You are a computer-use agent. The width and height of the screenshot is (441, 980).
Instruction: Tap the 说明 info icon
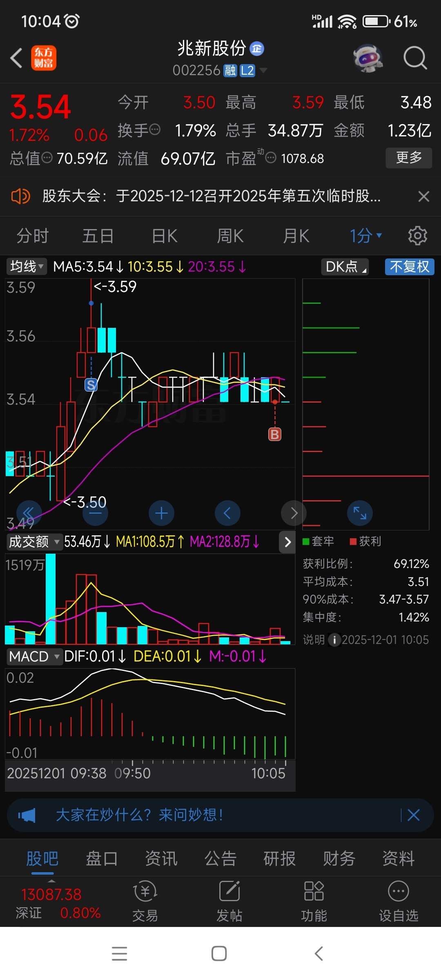click(334, 639)
